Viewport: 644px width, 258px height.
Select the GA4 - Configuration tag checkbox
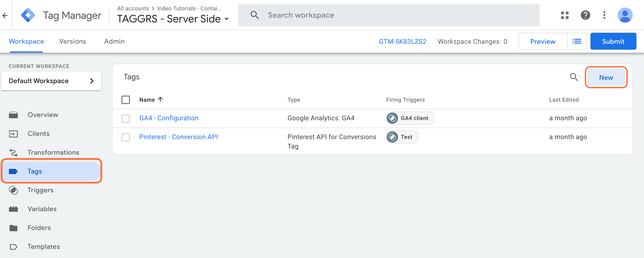click(x=126, y=118)
